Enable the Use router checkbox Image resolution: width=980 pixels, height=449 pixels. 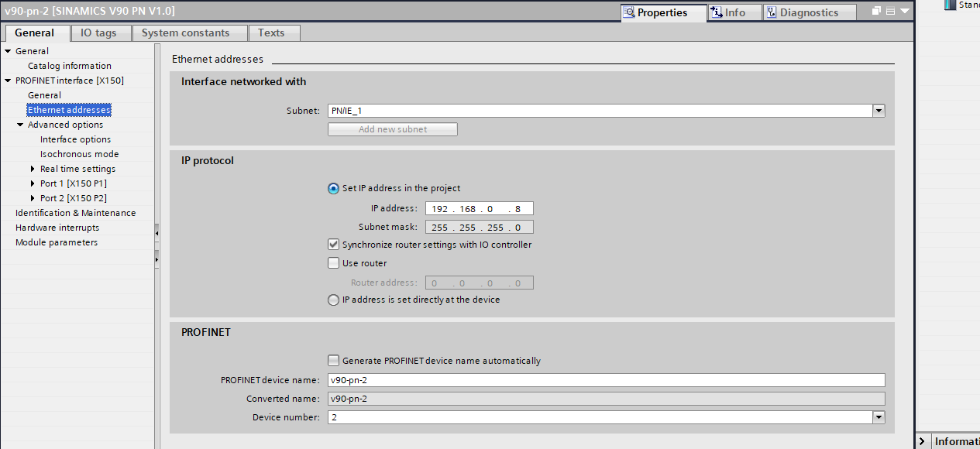pyautogui.click(x=333, y=263)
